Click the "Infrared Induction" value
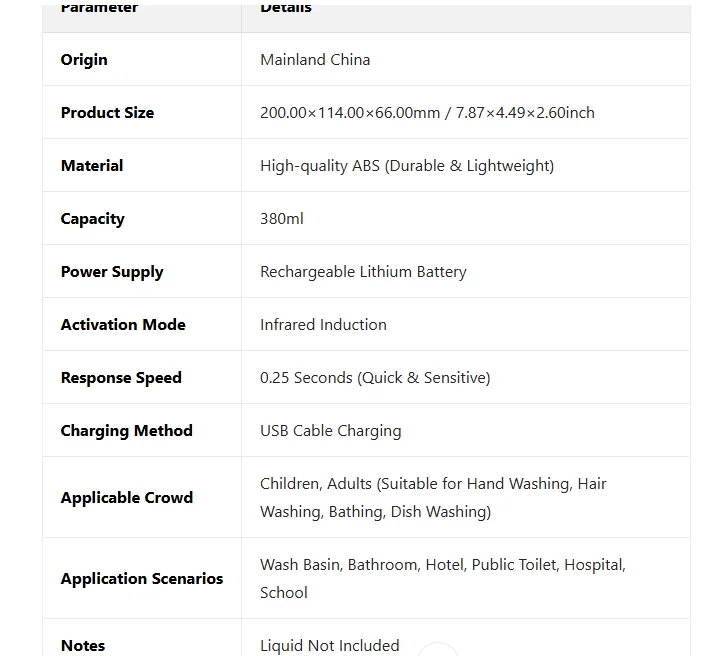 tap(323, 325)
